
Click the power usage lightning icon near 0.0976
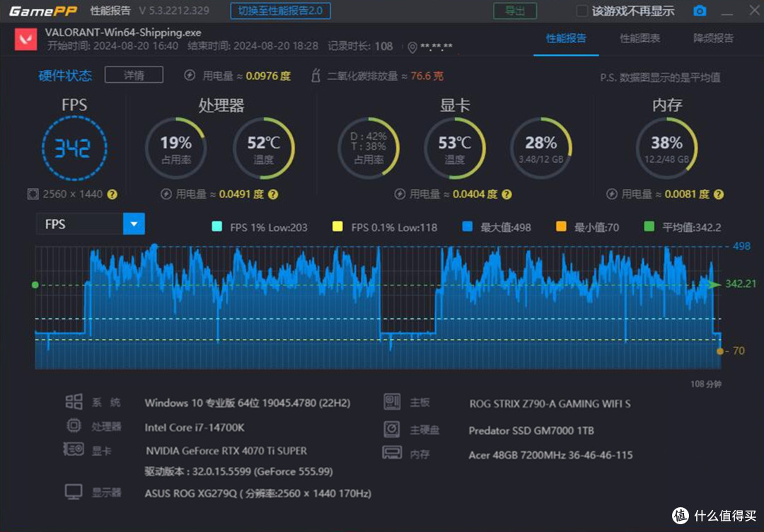(x=190, y=76)
